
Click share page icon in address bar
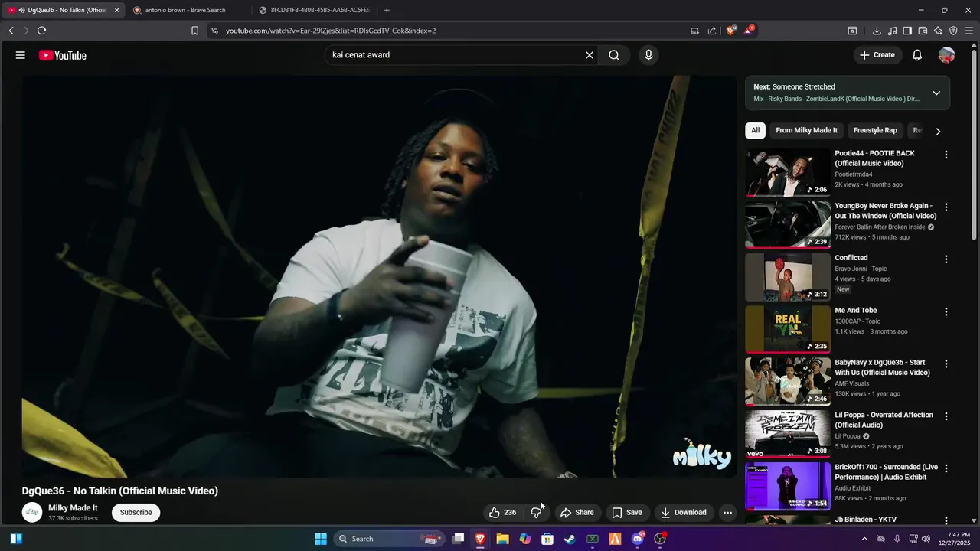coord(712,31)
